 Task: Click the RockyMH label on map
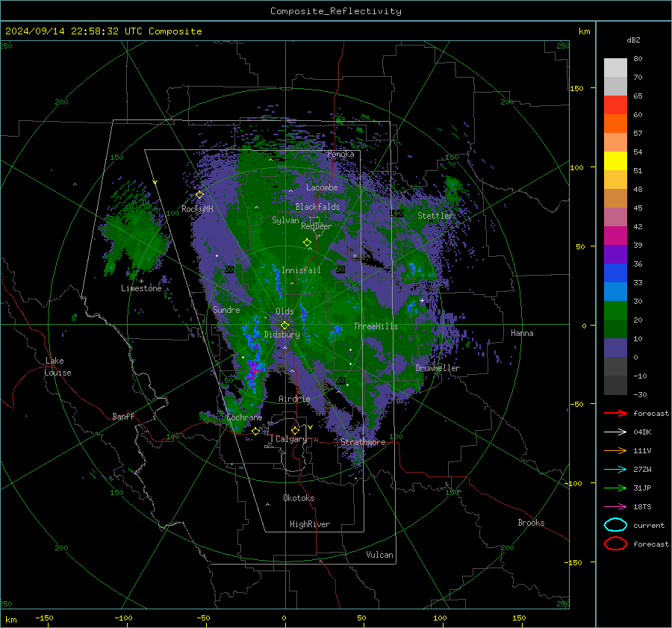[197, 209]
